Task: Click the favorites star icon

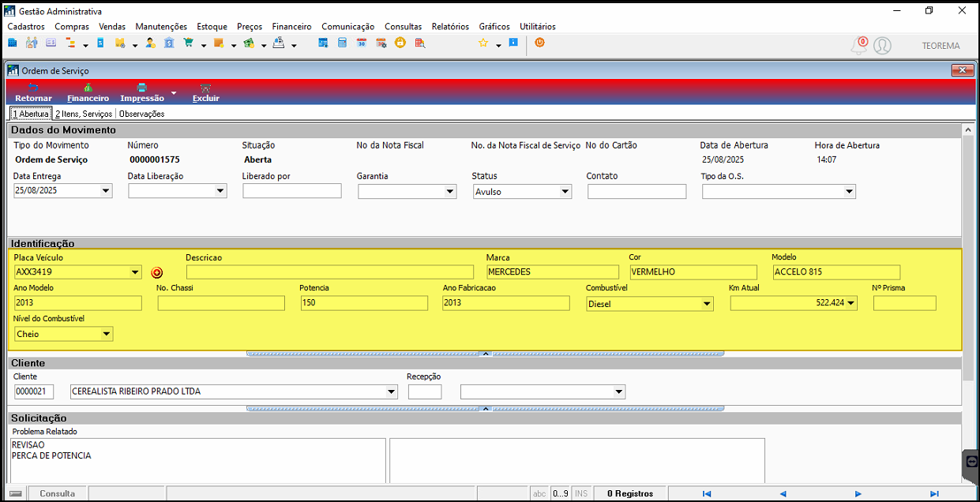Action: click(483, 43)
